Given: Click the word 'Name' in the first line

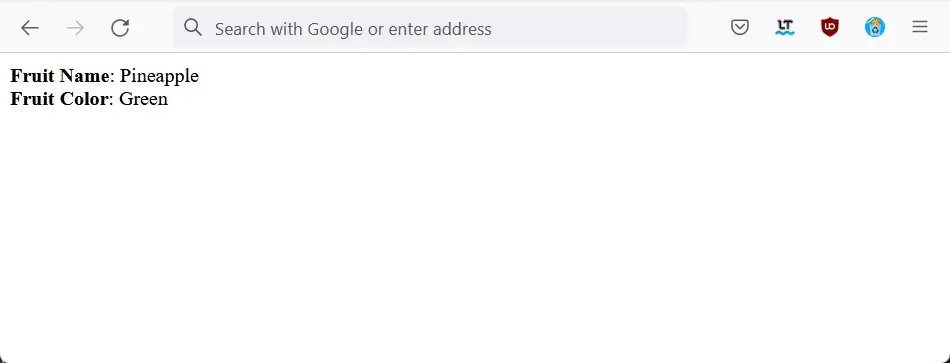Looking at the screenshot, I should (85, 76).
